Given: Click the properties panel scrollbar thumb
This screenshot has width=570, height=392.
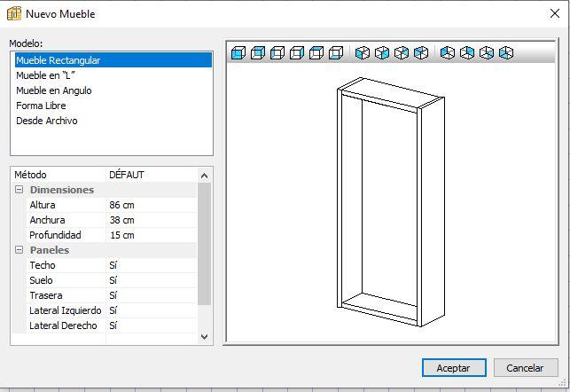Looking at the screenshot, I should (204, 244).
